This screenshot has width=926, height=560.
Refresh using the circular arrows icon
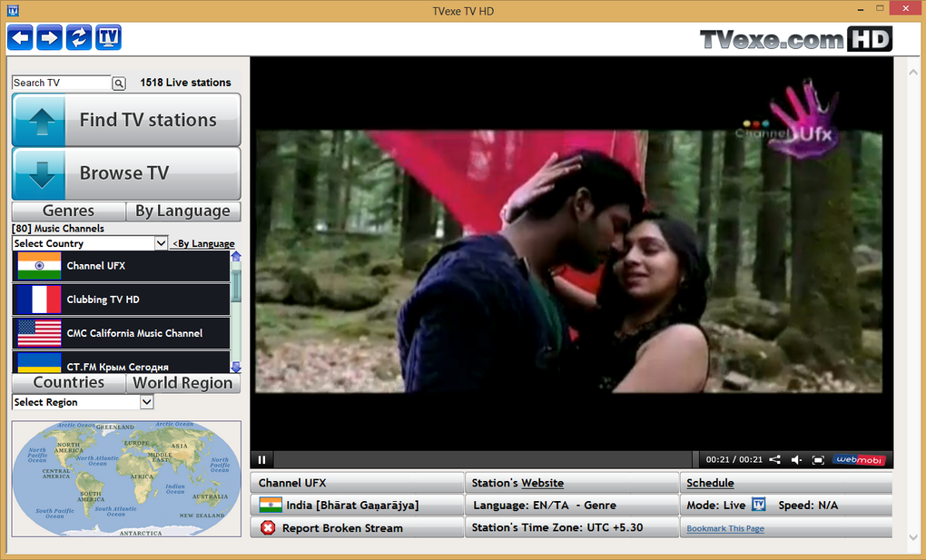(x=79, y=38)
